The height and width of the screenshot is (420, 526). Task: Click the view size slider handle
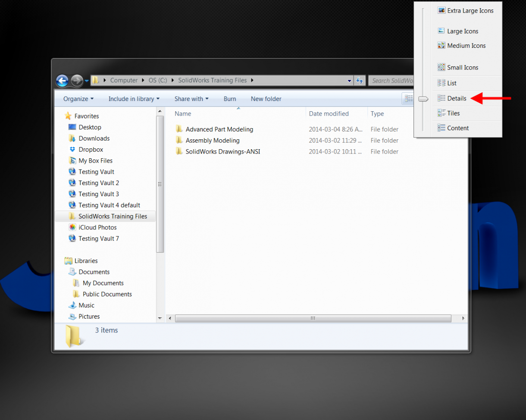coord(423,99)
